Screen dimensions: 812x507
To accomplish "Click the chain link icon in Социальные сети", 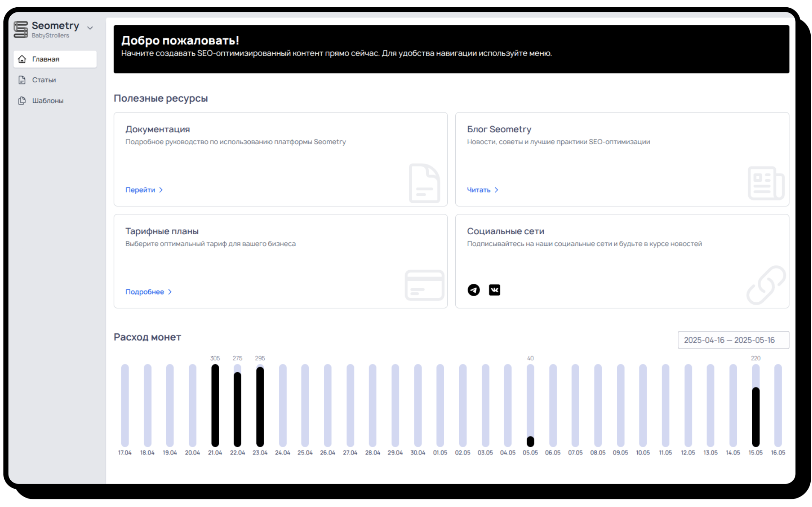I will (x=765, y=285).
